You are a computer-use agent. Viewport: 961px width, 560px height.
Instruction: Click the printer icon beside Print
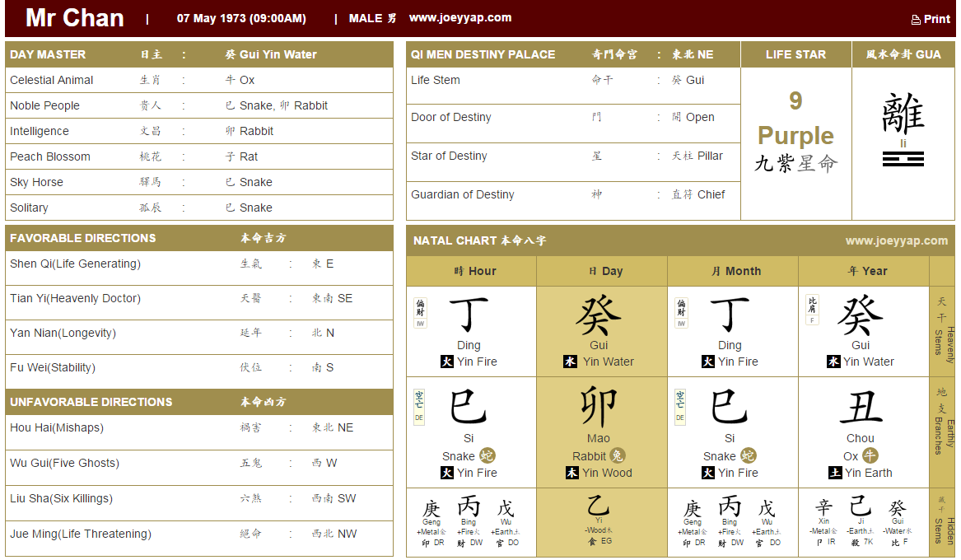pos(916,20)
